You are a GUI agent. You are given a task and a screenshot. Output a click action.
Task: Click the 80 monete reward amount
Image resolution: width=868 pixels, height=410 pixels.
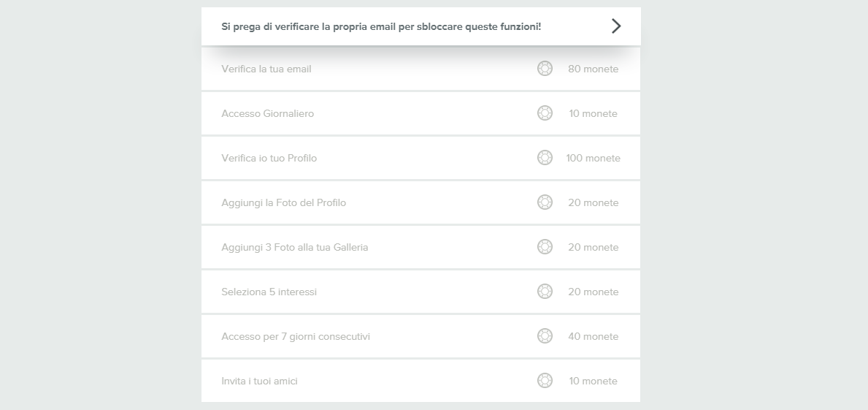pyautogui.click(x=593, y=69)
